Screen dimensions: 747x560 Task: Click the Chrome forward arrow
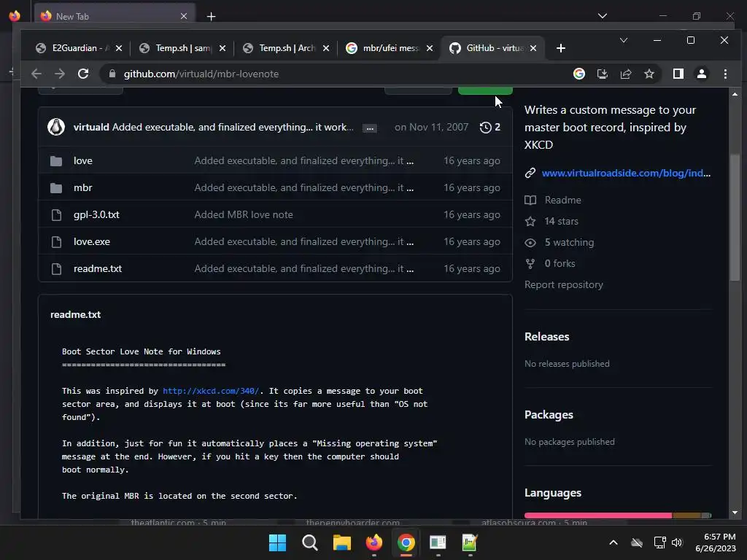[60, 74]
